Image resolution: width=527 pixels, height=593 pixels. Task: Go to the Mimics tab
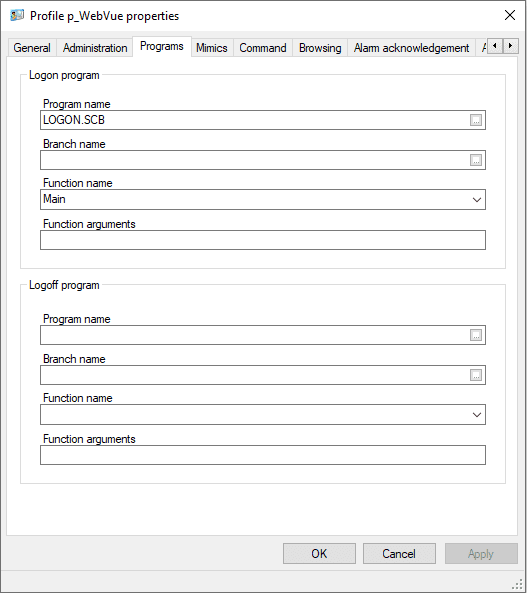[212, 48]
